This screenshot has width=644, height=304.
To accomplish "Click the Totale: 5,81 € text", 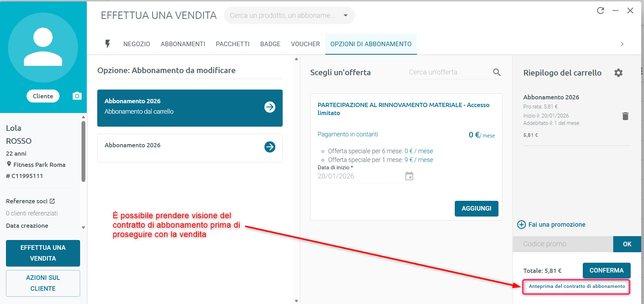I will [542, 271].
